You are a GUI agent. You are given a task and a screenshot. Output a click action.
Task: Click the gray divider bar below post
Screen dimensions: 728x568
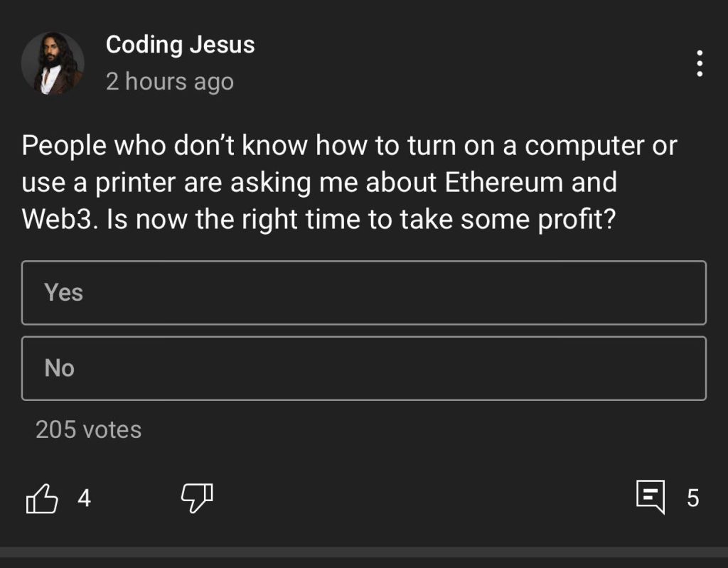click(364, 552)
